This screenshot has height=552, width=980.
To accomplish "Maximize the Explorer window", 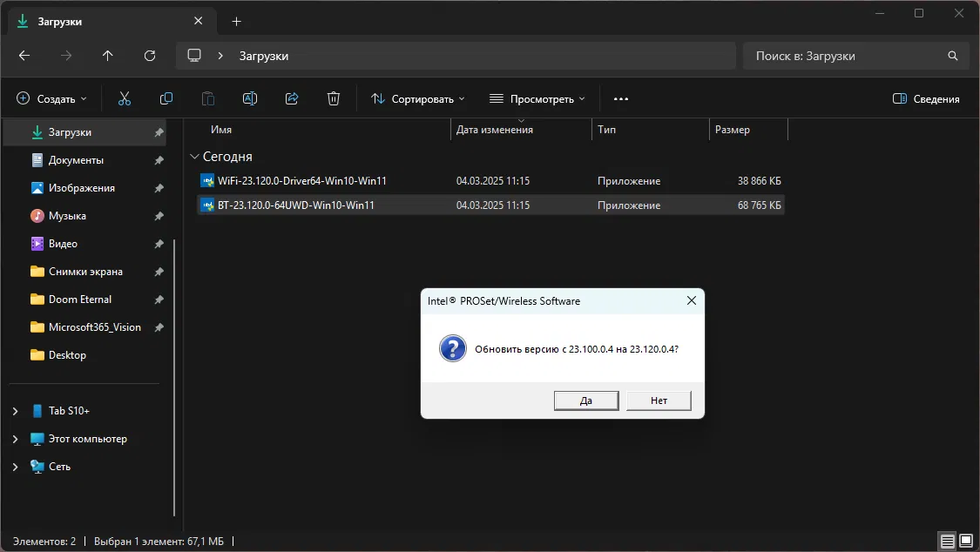I will tap(919, 13).
